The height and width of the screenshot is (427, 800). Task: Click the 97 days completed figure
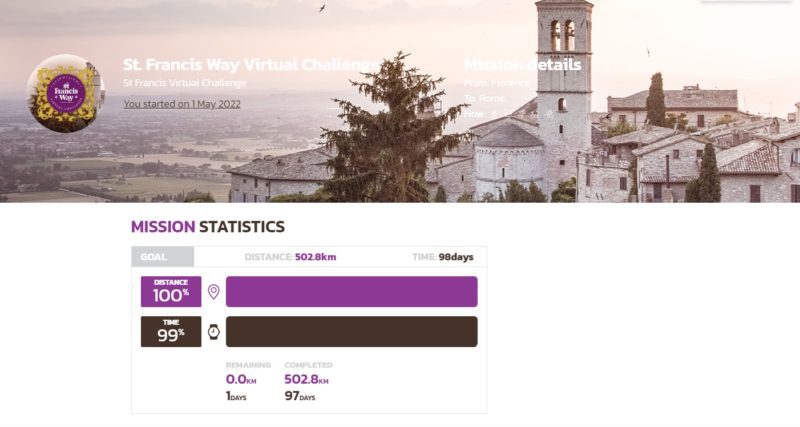pyautogui.click(x=299, y=396)
